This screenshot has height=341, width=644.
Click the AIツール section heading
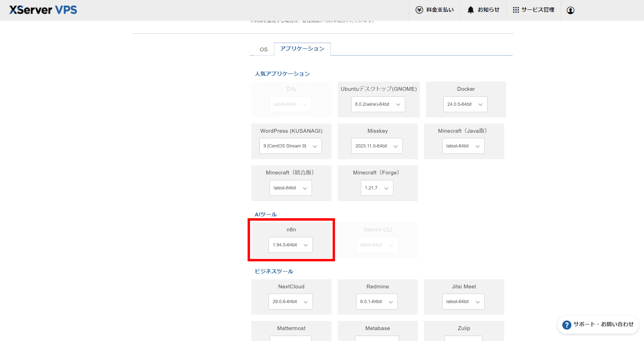[266, 215]
